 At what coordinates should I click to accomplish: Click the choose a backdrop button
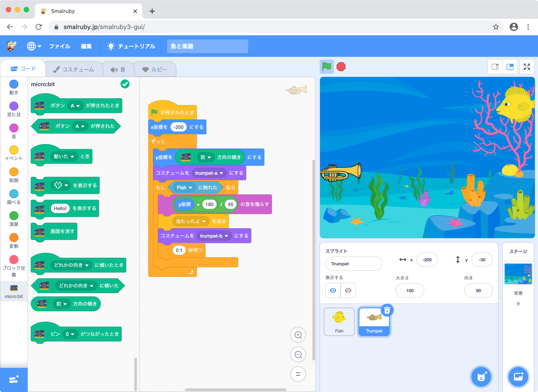[x=518, y=377]
